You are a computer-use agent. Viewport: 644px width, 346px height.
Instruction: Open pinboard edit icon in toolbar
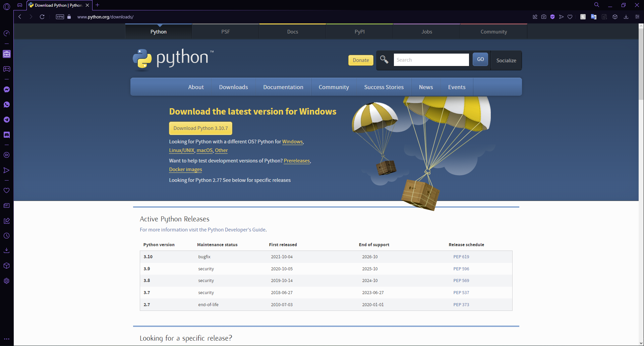tap(535, 17)
